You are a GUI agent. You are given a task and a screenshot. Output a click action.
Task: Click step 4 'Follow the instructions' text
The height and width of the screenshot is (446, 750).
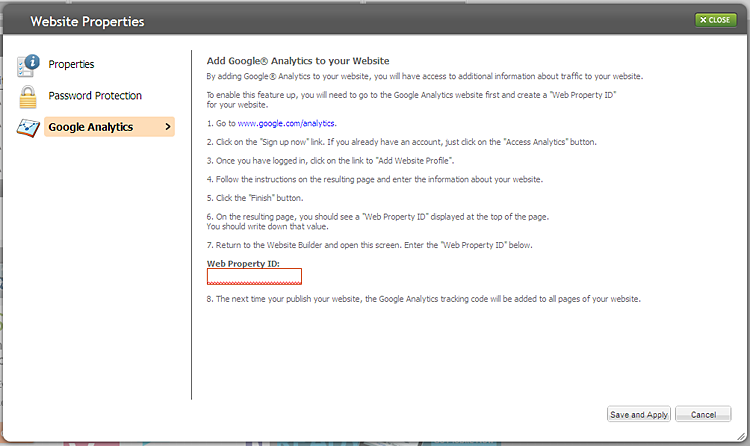coord(375,179)
